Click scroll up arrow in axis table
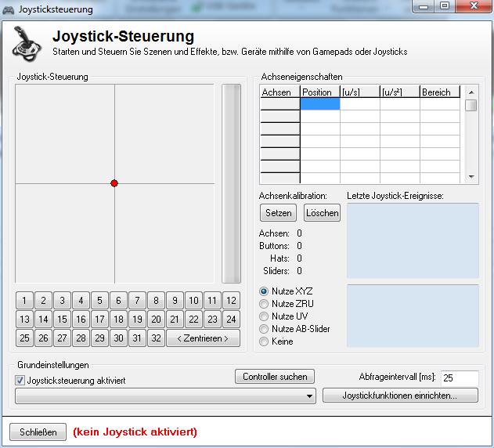The width and height of the screenshot is (494, 448). [471, 92]
